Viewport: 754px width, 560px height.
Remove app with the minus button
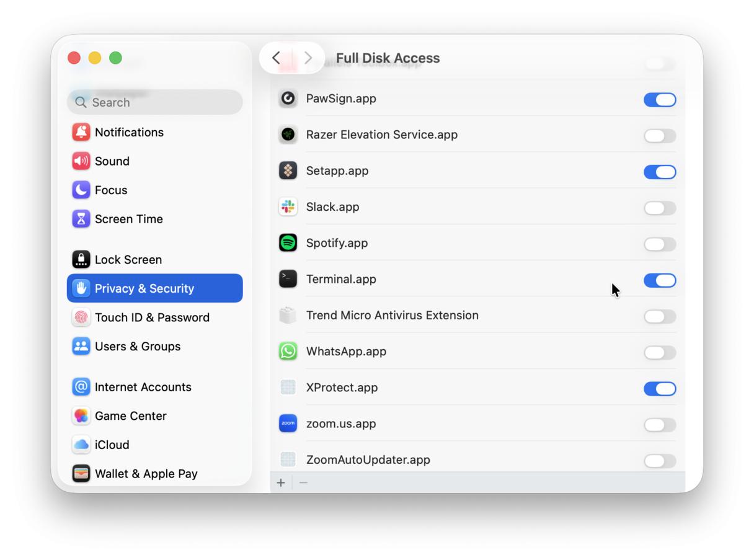pos(303,482)
